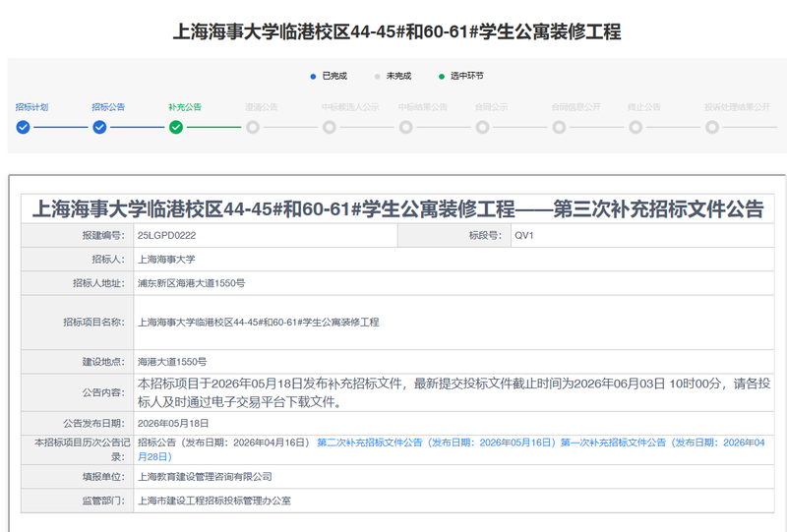
Task: Click the blue legend dot beside 已完成
Action: tap(313, 77)
